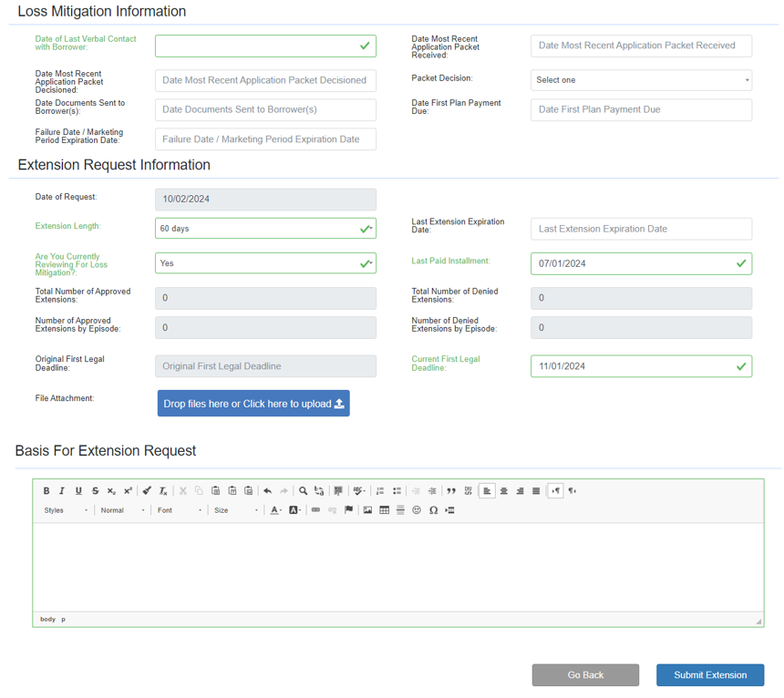Image resolution: width=784 pixels, height=698 pixels.
Task: Insert a table using the table icon
Action: pyautogui.click(x=384, y=510)
